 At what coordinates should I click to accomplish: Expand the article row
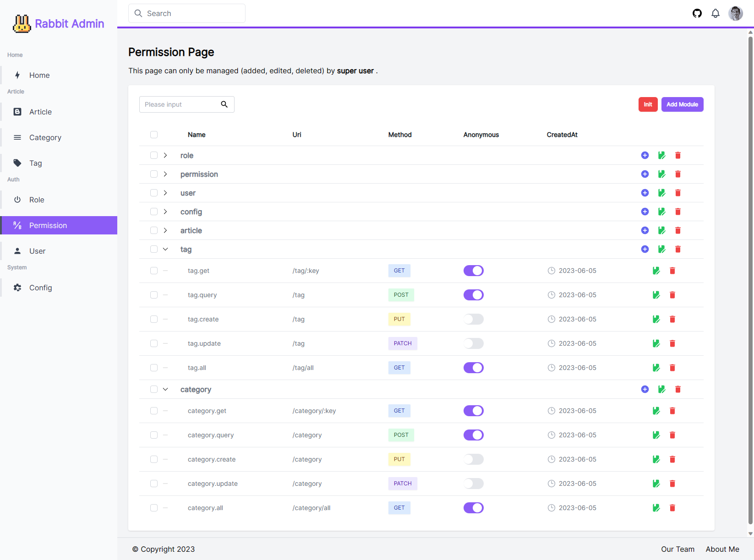tap(165, 230)
